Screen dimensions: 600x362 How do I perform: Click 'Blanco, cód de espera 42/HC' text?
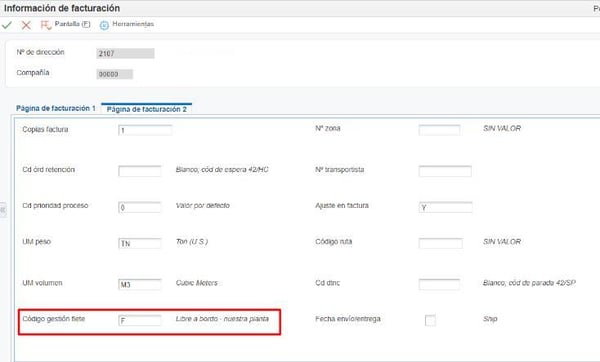(x=222, y=170)
